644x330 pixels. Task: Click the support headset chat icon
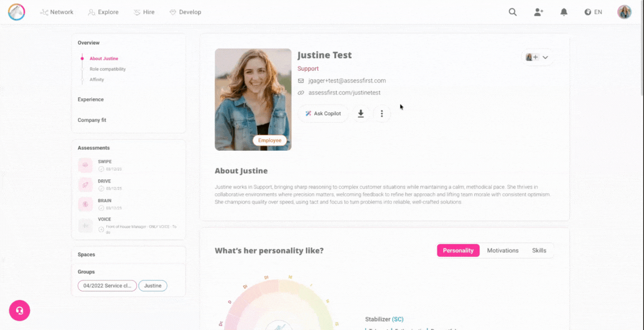click(x=20, y=310)
